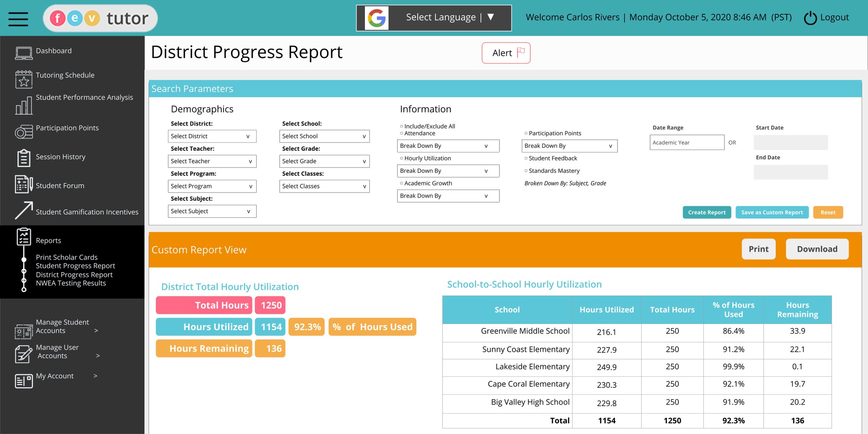Click the Create Report button
The height and width of the screenshot is (434, 868).
[707, 212]
